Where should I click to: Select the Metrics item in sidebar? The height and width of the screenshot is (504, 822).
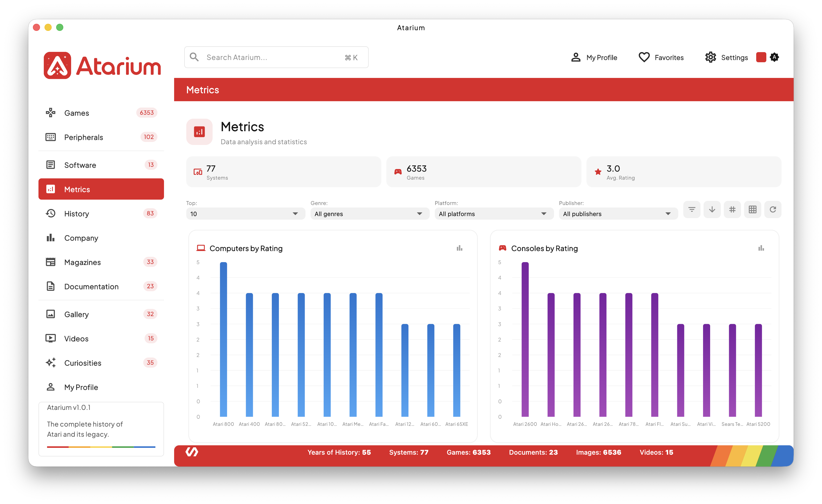point(101,189)
